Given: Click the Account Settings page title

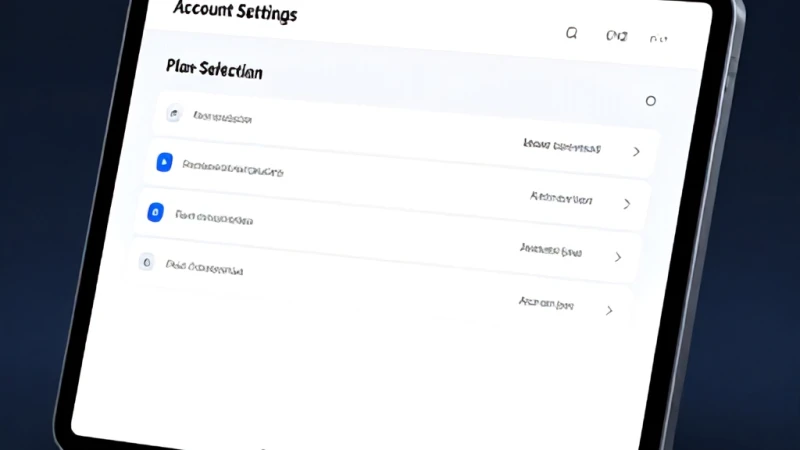Looking at the screenshot, I should (x=235, y=11).
